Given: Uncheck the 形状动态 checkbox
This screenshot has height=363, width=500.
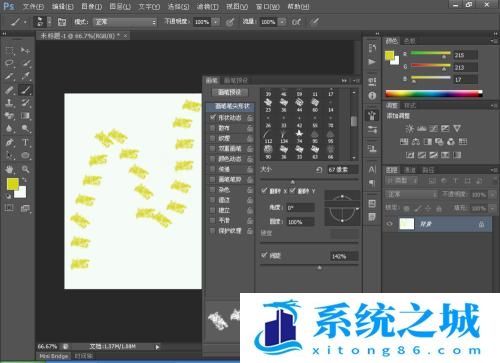Looking at the screenshot, I should tap(213, 118).
